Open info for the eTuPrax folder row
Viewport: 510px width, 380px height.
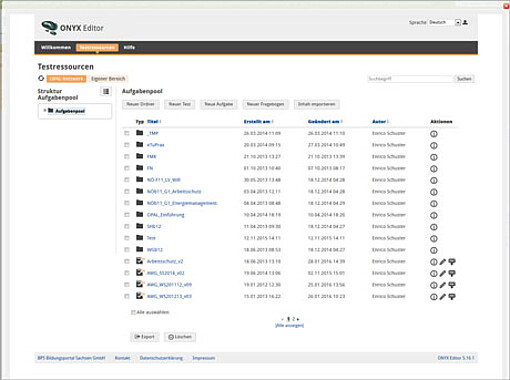[x=433, y=145]
